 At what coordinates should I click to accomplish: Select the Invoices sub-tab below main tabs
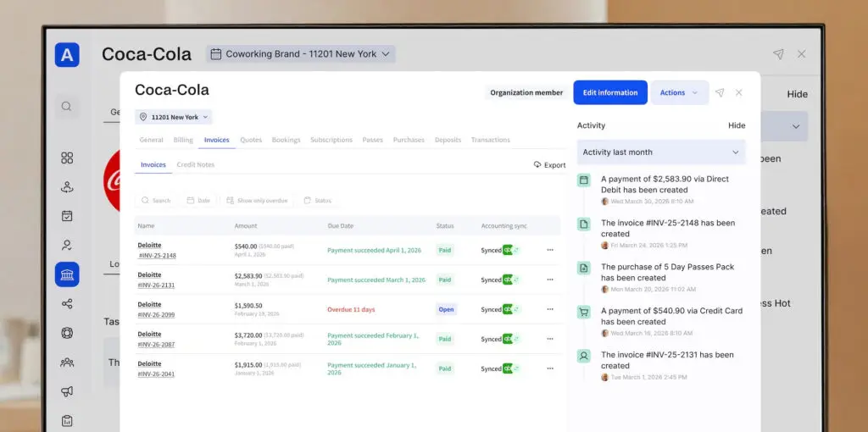click(153, 165)
